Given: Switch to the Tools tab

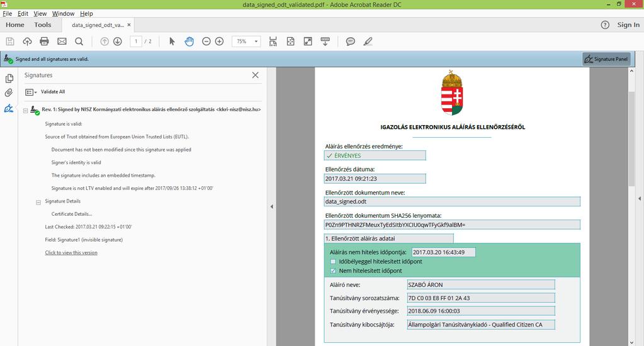Looking at the screenshot, I should click(x=43, y=25).
